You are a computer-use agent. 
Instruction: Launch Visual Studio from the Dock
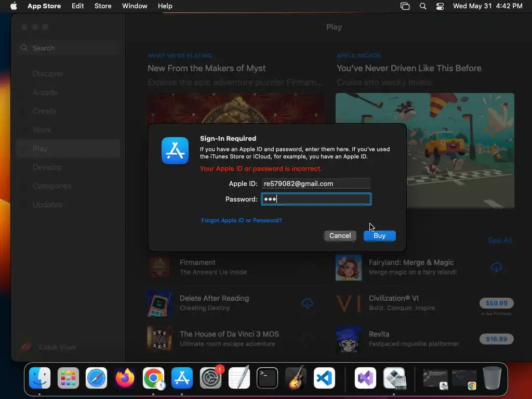365,378
